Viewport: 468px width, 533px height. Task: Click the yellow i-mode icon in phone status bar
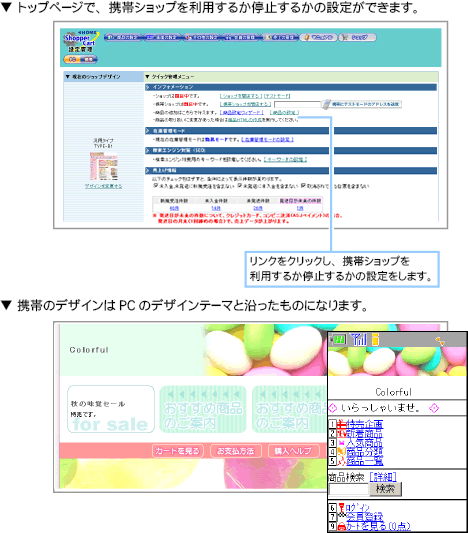(x=375, y=339)
